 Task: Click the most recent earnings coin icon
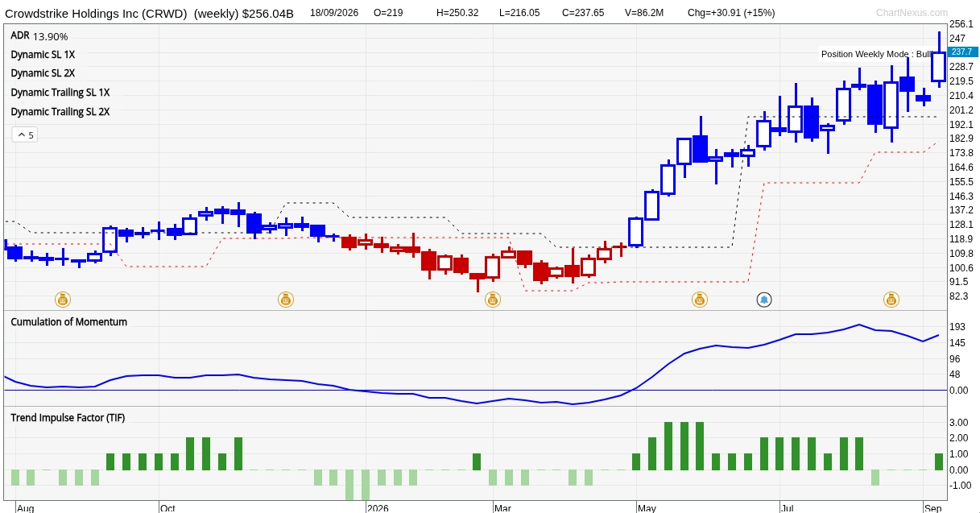coord(891,300)
